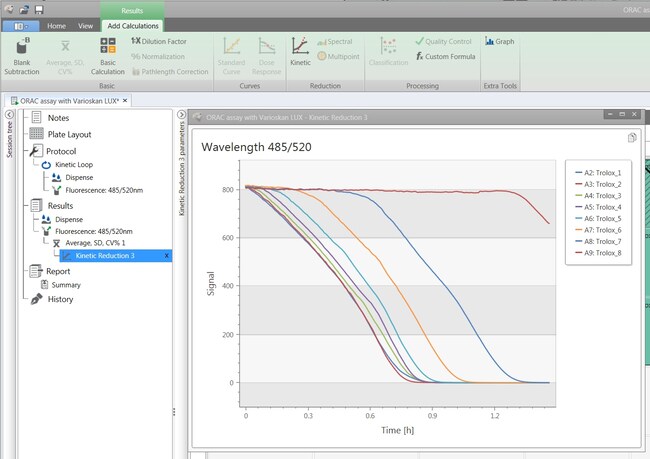
Task: Copy the chart using clipboard icon
Action: (x=632, y=138)
